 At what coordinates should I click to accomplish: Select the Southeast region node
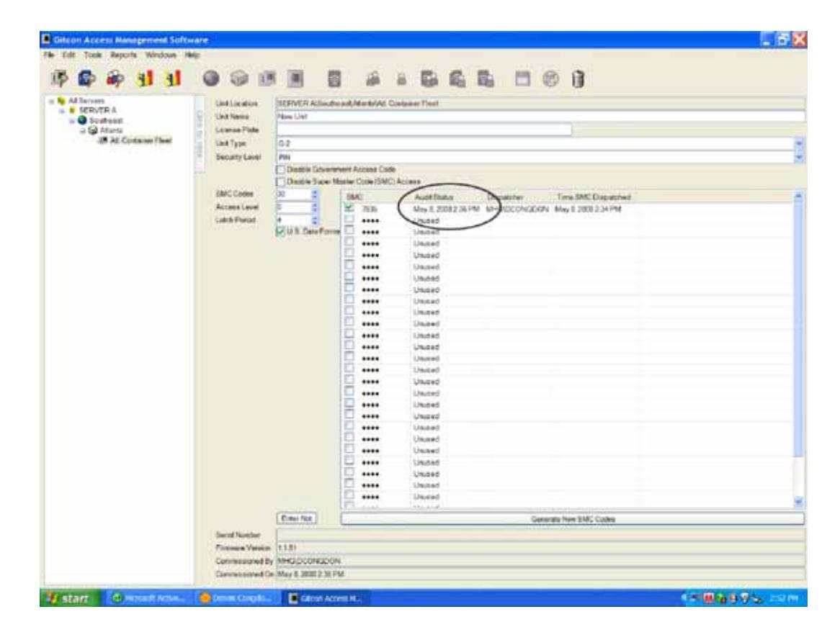(x=105, y=120)
